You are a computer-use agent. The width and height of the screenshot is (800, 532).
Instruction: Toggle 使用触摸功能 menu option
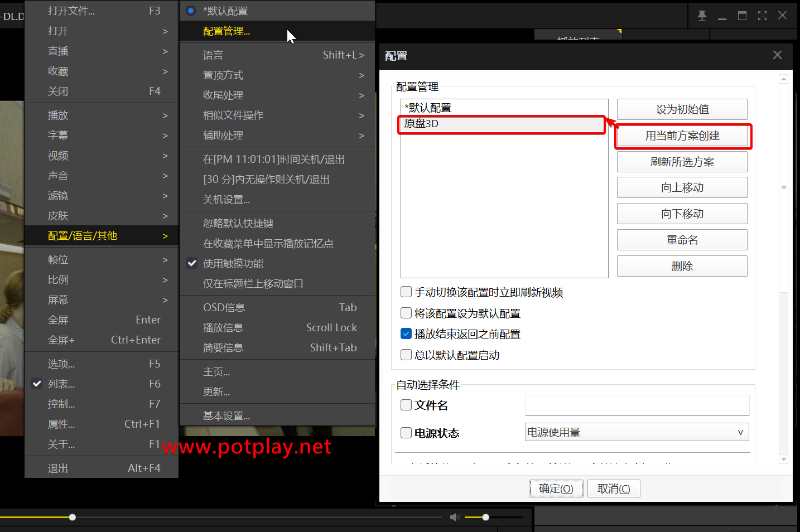pyautogui.click(x=277, y=263)
